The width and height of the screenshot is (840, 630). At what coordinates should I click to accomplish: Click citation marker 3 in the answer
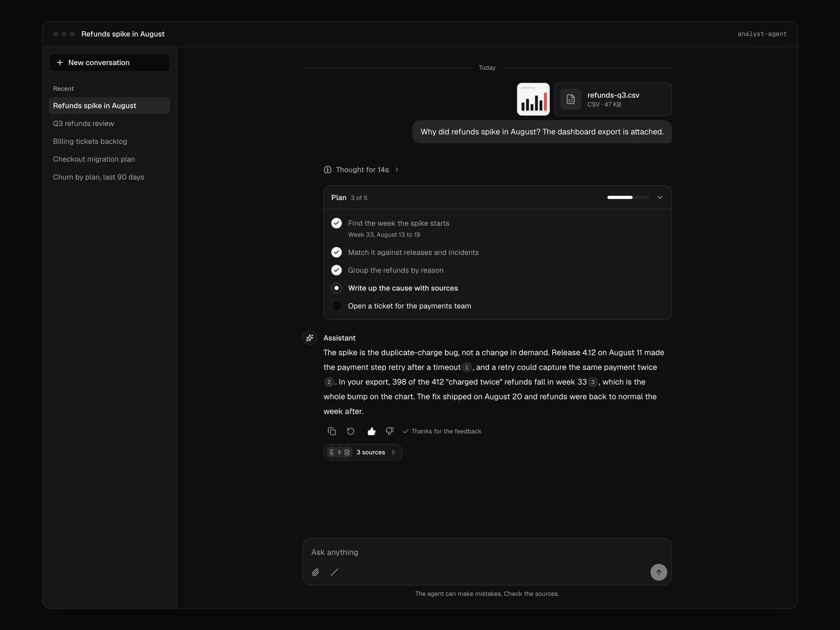point(593,382)
